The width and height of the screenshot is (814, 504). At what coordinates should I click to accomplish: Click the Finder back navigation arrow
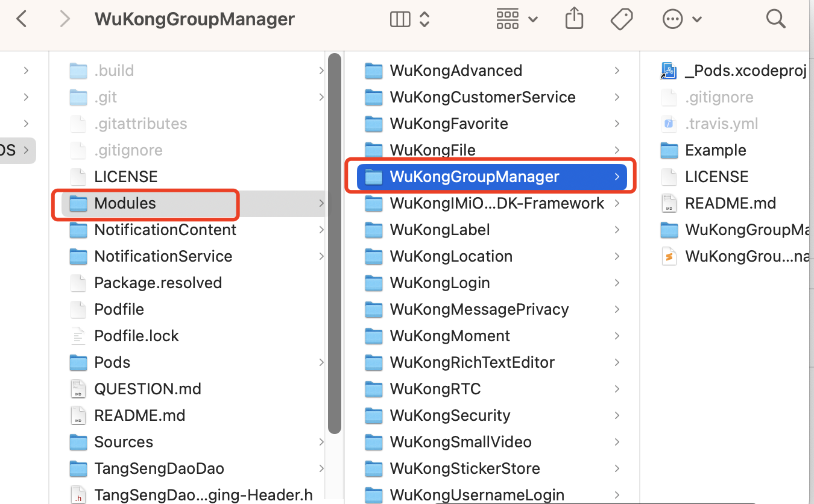pyautogui.click(x=22, y=19)
